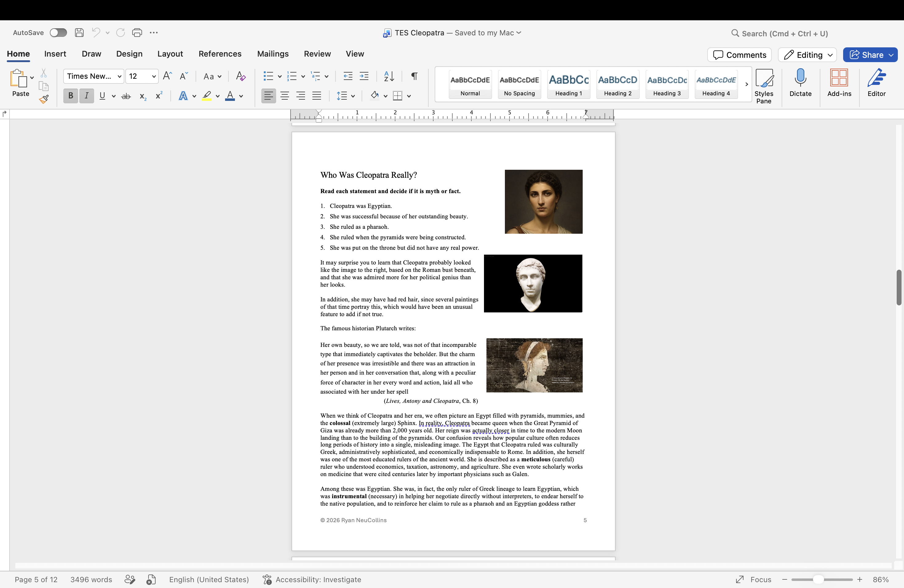Screen dimensions: 904x588
Task: Center align the text
Action: pyautogui.click(x=284, y=96)
